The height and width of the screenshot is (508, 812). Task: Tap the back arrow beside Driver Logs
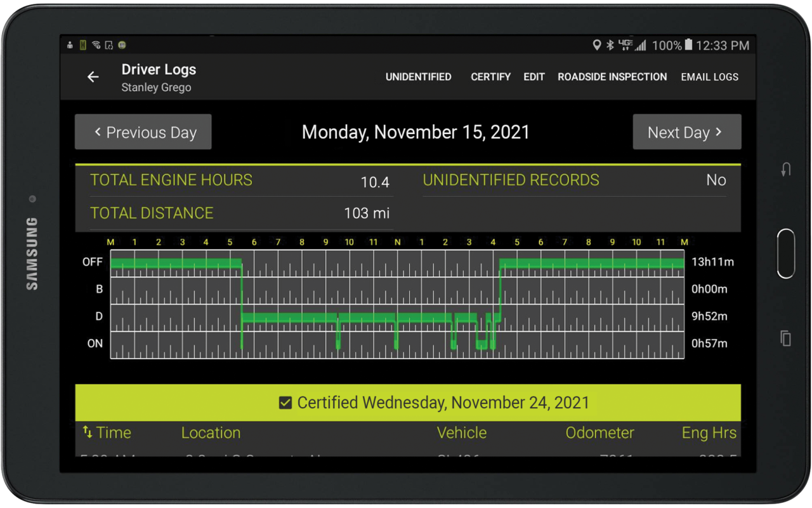tap(93, 77)
